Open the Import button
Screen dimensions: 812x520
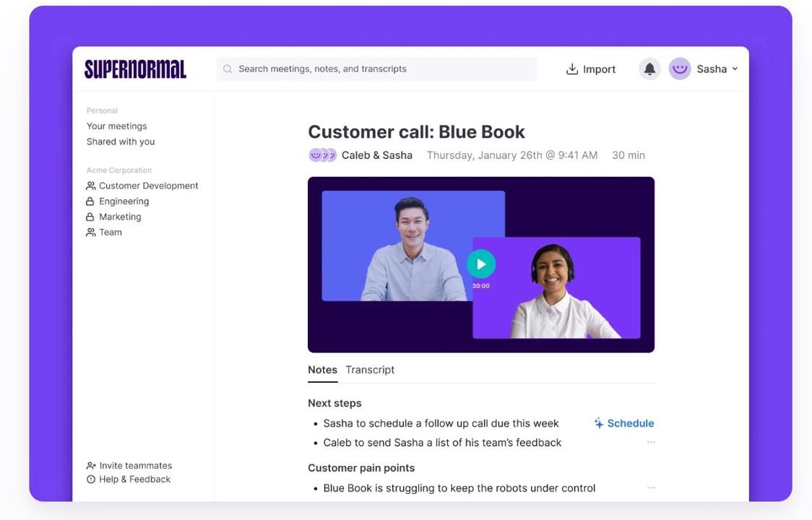coord(591,69)
